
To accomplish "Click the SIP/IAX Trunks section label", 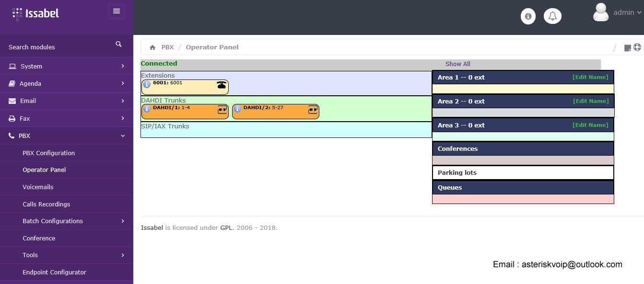I will click(x=165, y=126).
